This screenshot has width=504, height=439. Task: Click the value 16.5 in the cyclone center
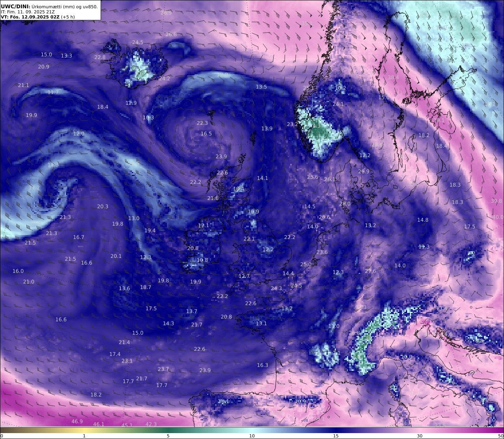point(206,134)
